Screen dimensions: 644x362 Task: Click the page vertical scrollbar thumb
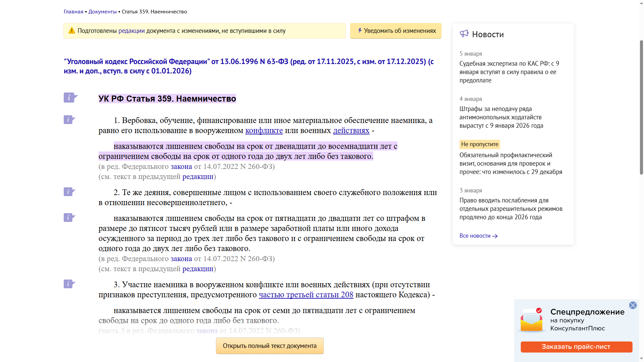click(x=641, y=107)
